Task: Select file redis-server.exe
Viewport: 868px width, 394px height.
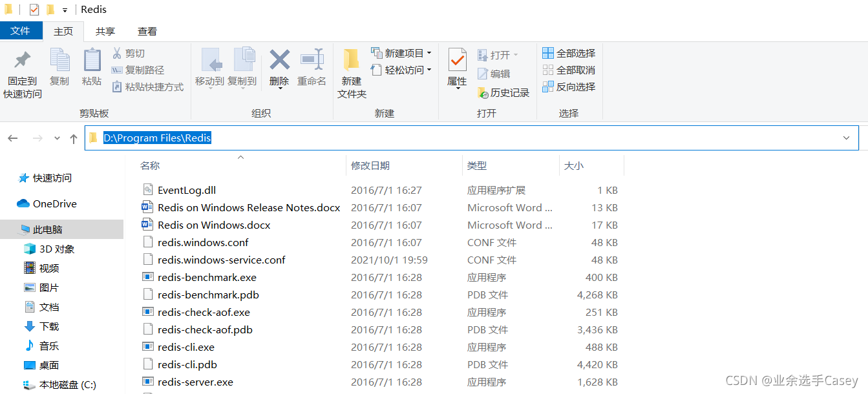Action: pos(195,382)
